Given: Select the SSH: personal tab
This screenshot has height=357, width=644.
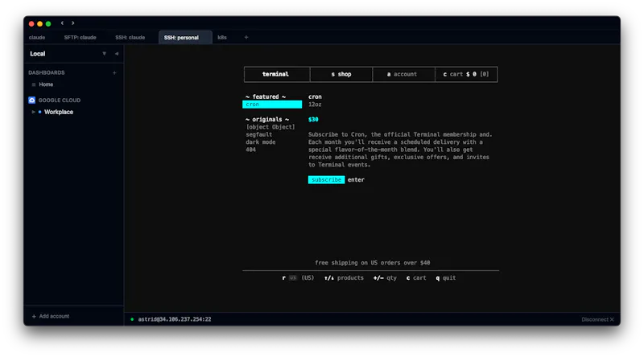Looking at the screenshot, I should 185,37.
